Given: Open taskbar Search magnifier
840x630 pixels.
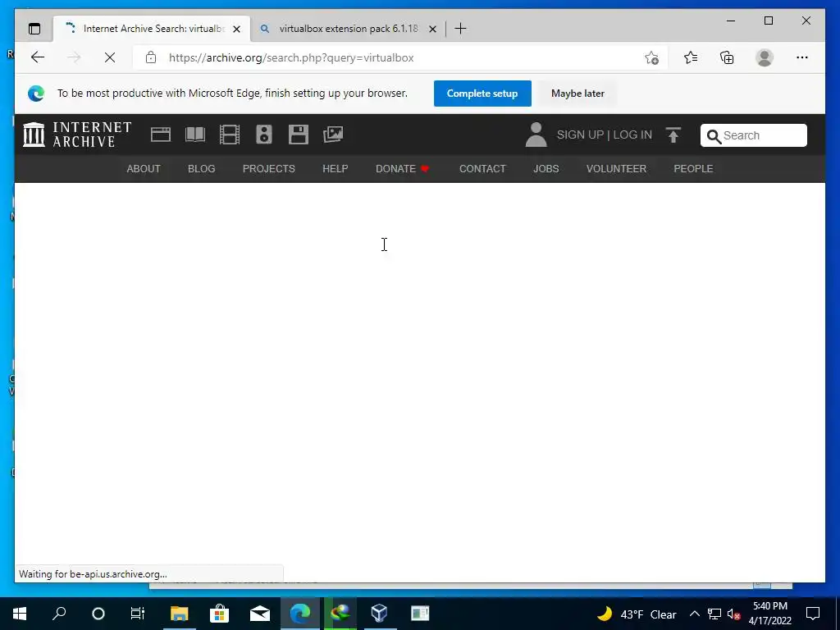Looking at the screenshot, I should pos(59,614).
